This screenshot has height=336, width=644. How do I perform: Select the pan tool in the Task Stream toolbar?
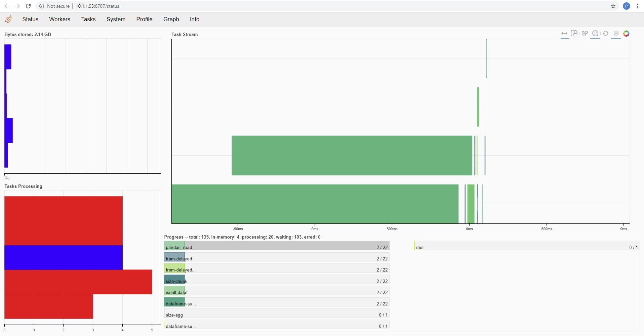(x=564, y=34)
